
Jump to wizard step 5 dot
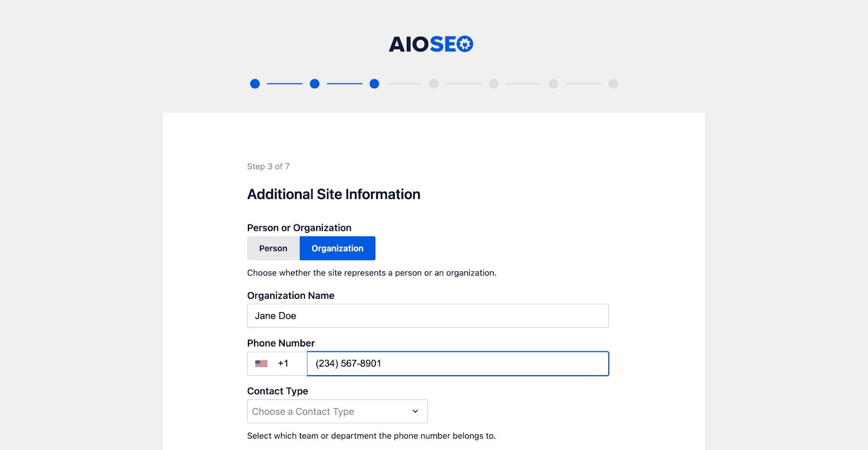click(x=494, y=84)
